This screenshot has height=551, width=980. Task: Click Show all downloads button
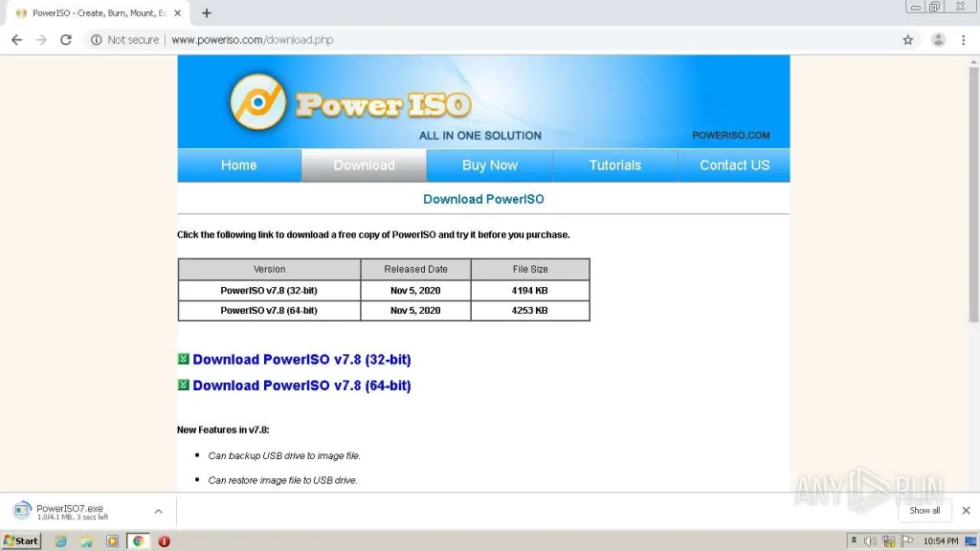924,511
